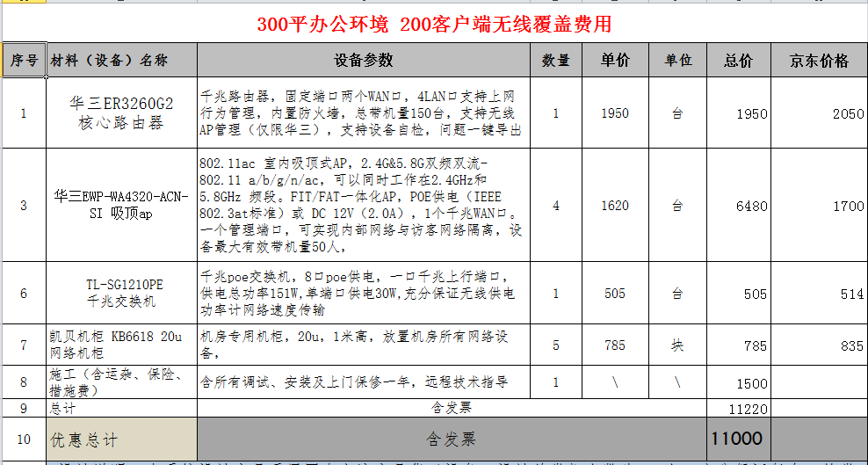Select the 机房专用机柜 description cell
Screen dimensions: 868x465
pyautogui.click(x=364, y=345)
